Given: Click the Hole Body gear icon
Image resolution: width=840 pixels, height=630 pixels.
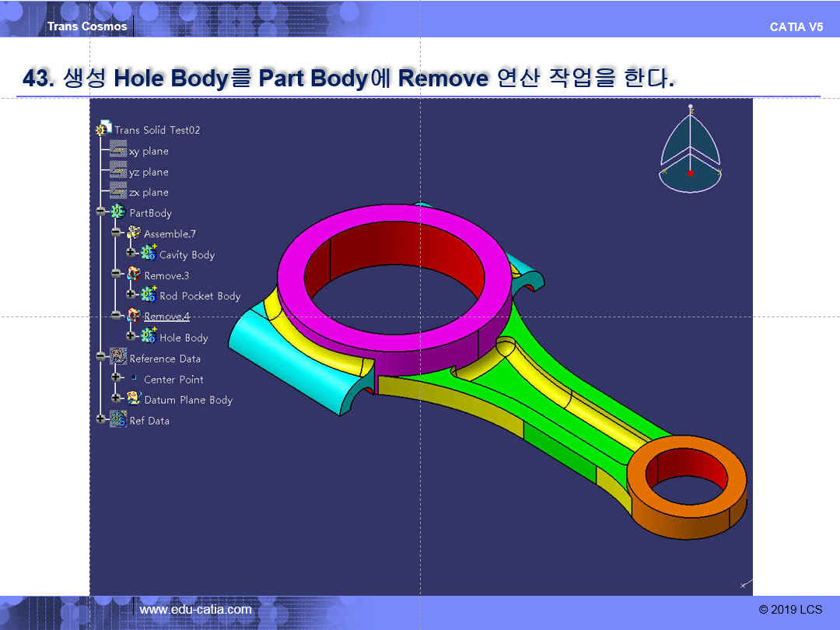Looking at the screenshot, I should 149,337.
